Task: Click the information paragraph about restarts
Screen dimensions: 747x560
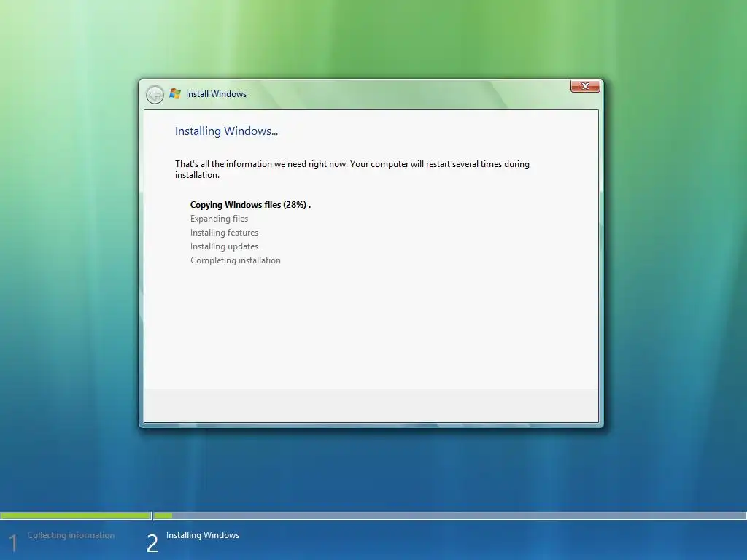Action: (352, 169)
